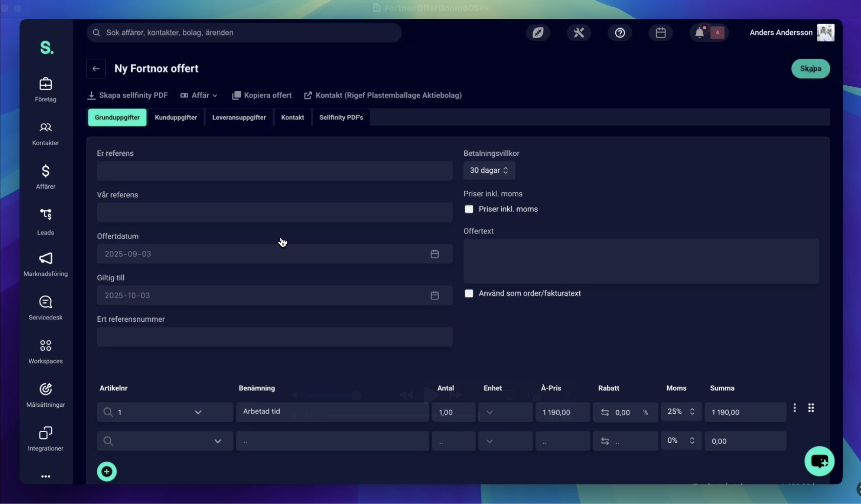Image resolution: width=861 pixels, height=504 pixels.
Task: Open the Betalningsvillkor 30 dagar dropdown
Action: coord(489,170)
